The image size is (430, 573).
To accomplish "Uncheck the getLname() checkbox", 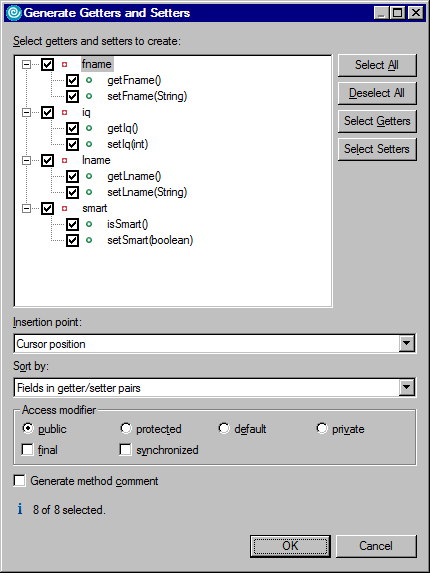I will [x=72, y=177].
